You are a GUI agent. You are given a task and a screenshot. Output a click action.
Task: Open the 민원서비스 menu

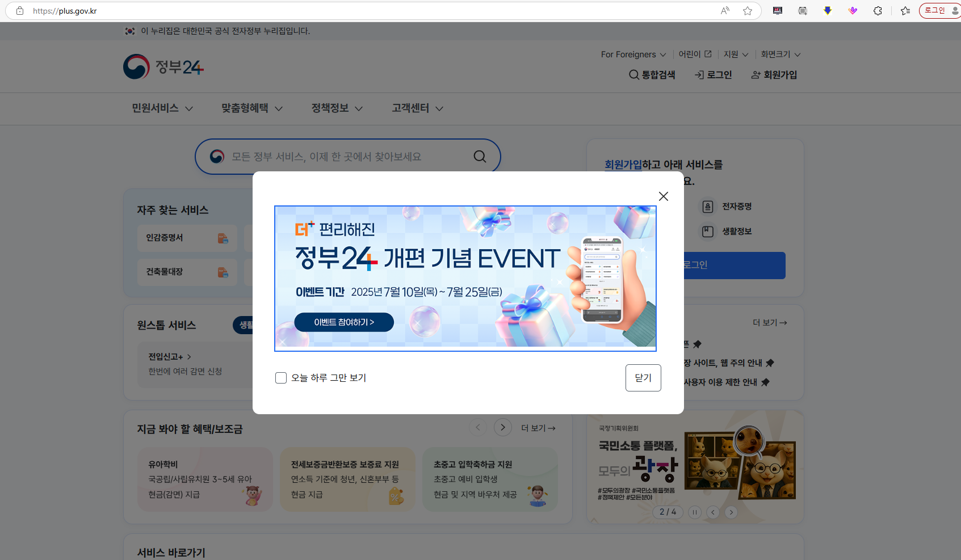point(162,108)
